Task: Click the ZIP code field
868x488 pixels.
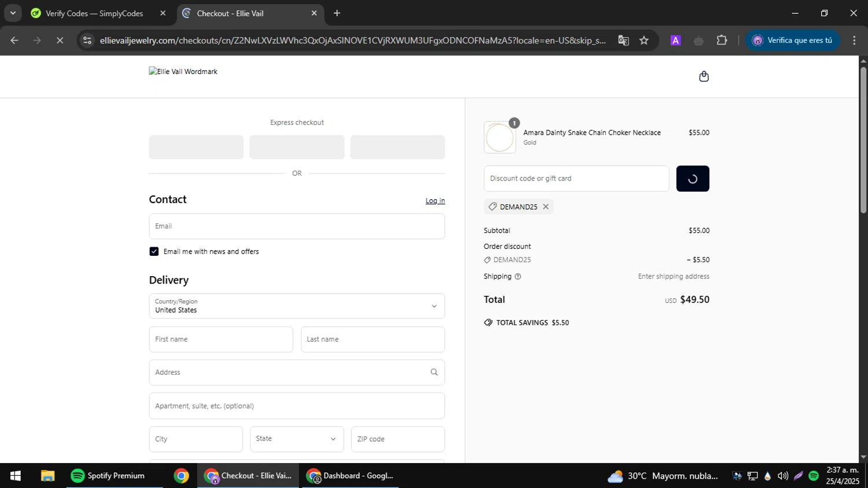Action: pos(398,439)
